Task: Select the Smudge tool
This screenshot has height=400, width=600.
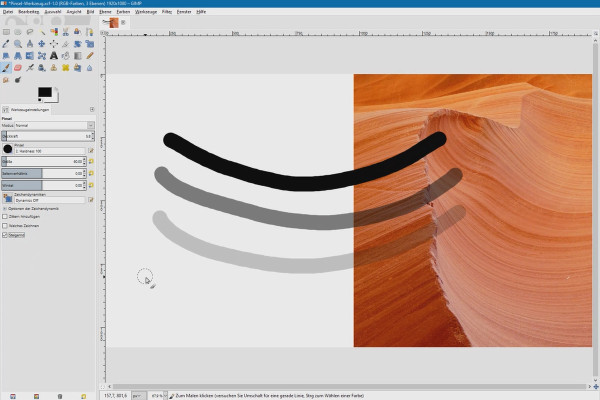Action: (6, 80)
